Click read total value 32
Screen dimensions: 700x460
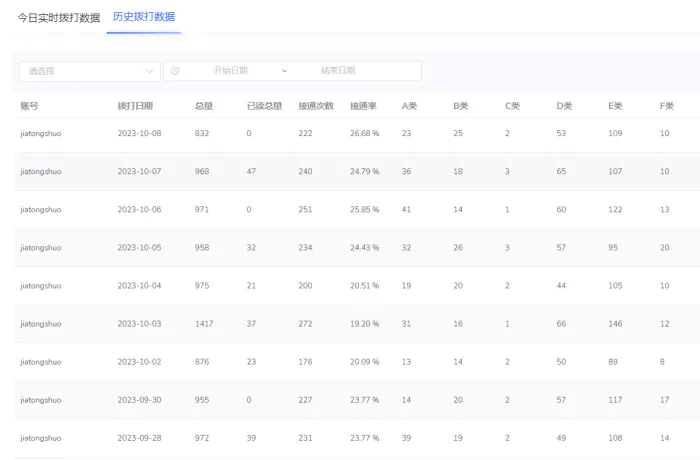click(251, 247)
